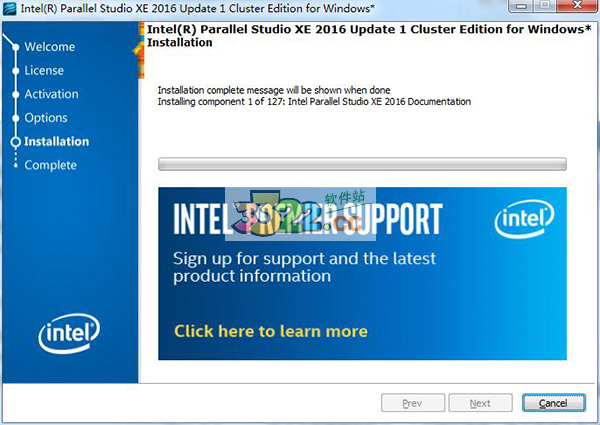
Task: Close the installer window
Action: tap(578, 6)
